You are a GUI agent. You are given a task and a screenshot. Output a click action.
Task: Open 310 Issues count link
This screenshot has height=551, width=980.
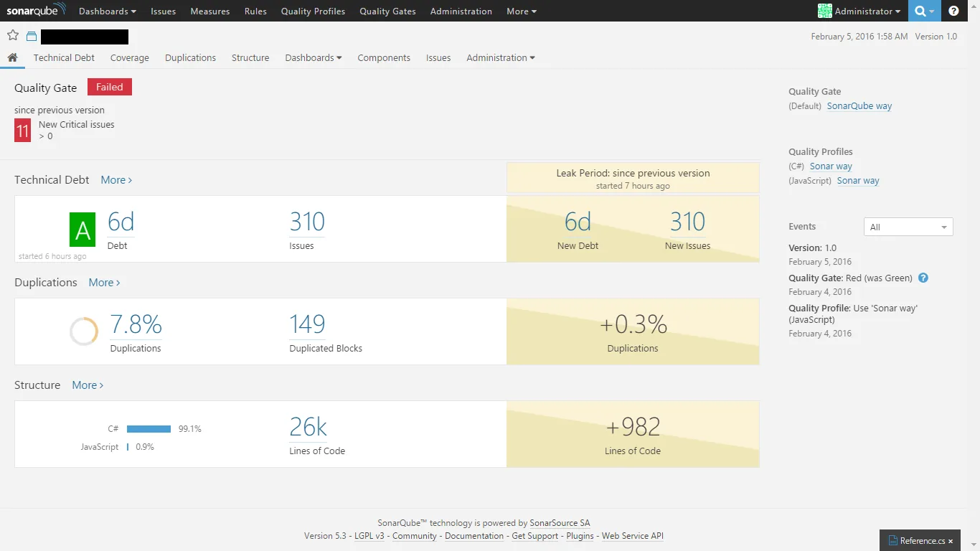coord(307,222)
